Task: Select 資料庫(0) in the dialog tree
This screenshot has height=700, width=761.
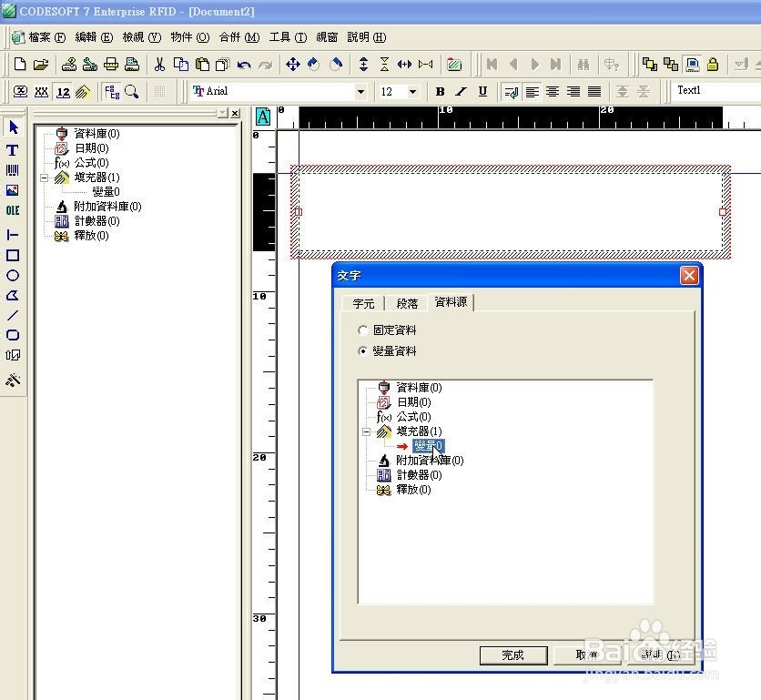Action: (419, 388)
